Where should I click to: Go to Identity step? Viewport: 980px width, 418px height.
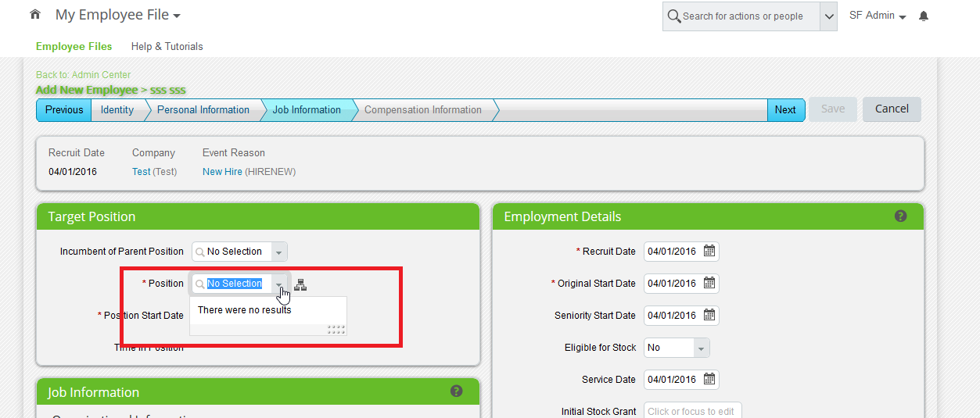(117, 110)
